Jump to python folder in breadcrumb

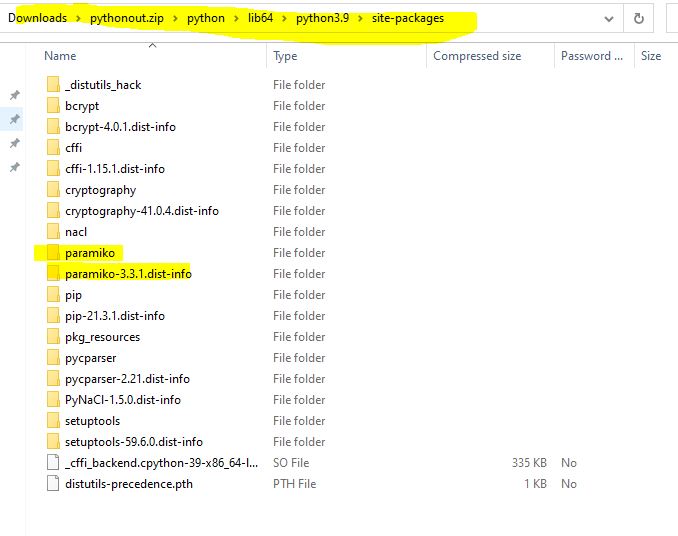click(206, 18)
